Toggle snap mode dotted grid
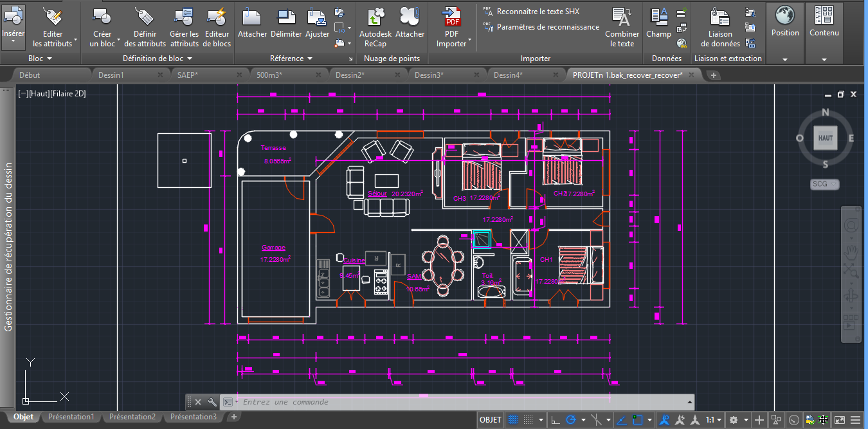The height and width of the screenshot is (429, 868). click(529, 420)
